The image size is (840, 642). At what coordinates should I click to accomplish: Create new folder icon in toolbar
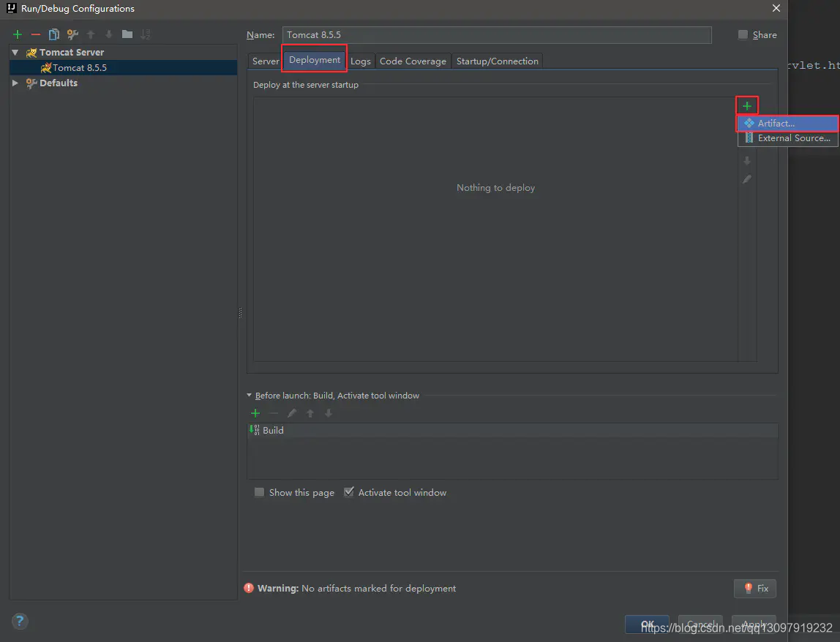(x=127, y=34)
